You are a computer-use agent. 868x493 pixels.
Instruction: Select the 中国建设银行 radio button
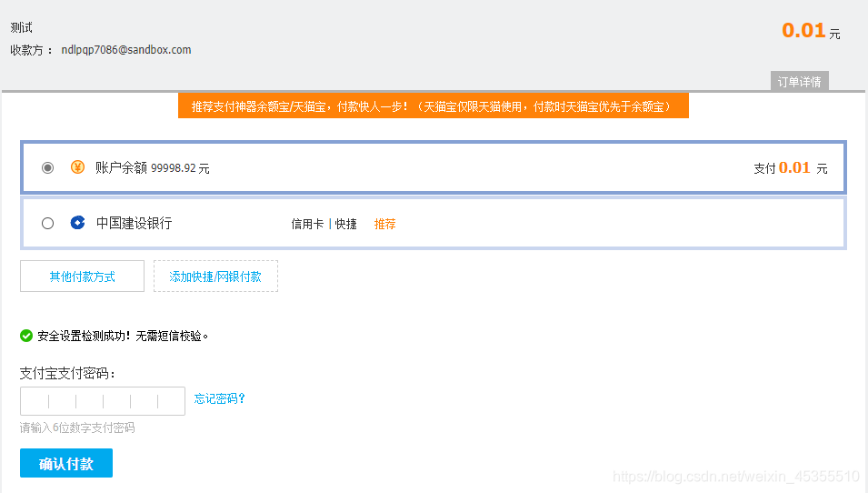coord(47,223)
